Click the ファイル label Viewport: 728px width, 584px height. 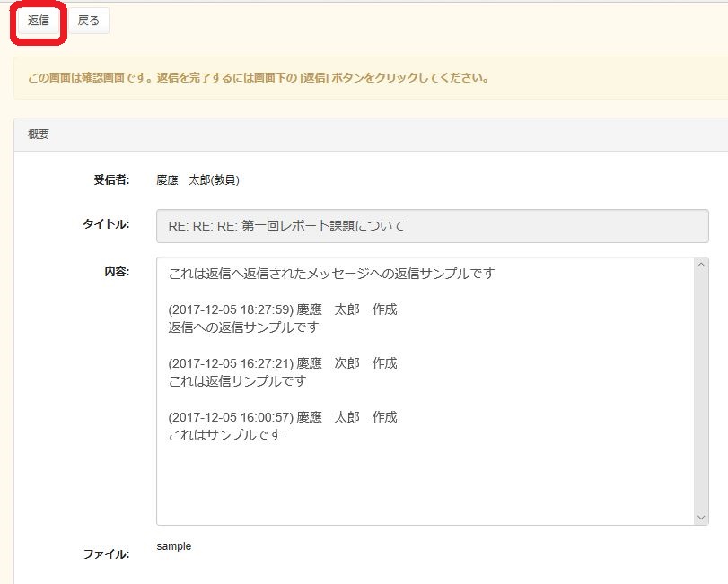pyautogui.click(x=106, y=554)
